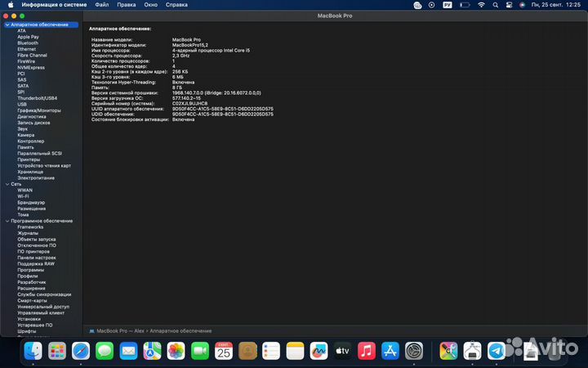The height and width of the screenshot is (368, 588).
Task: Click the serial number value C02XJL9UJHC8
Action: pos(189,104)
